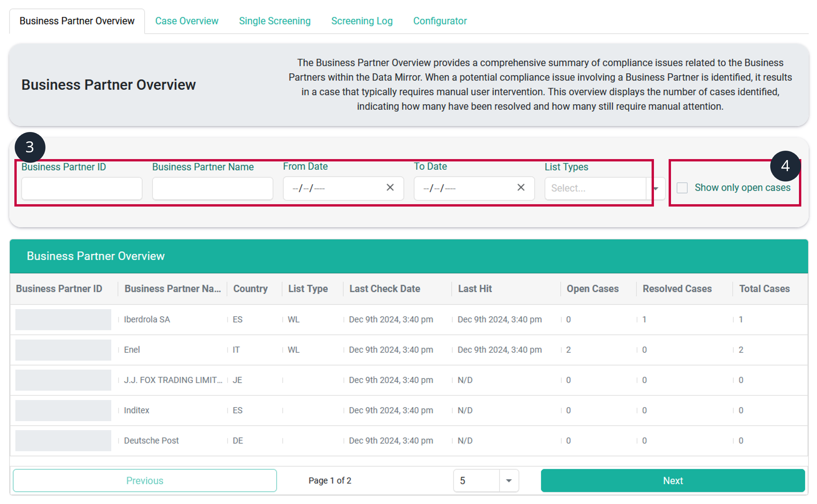The image size is (817, 504).
Task: Click the N/D last hit for Inditex
Action: tap(465, 410)
